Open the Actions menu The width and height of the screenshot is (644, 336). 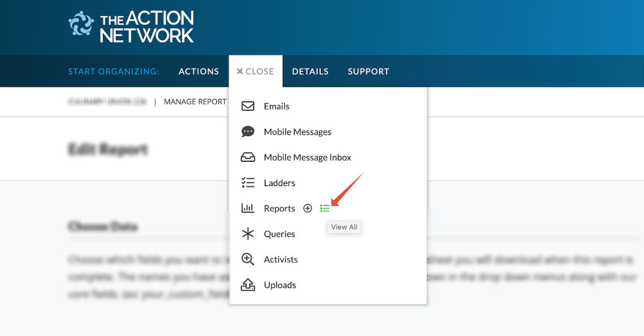199,71
